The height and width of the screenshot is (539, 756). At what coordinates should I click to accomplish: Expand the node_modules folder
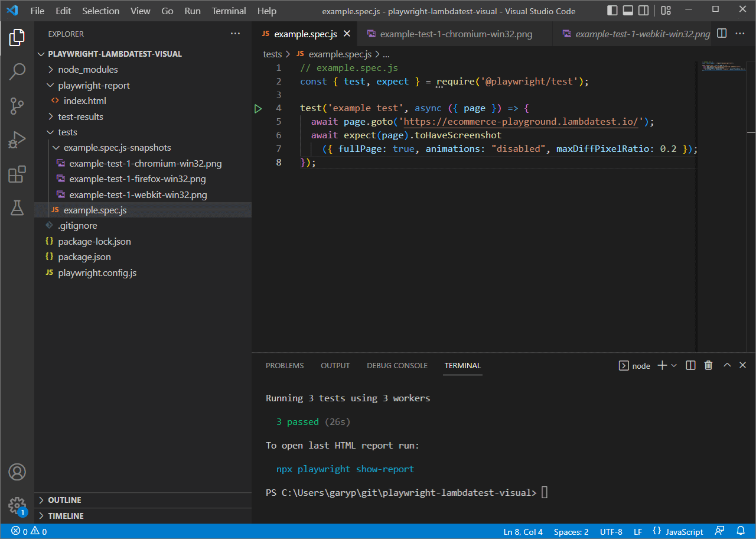(x=87, y=69)
